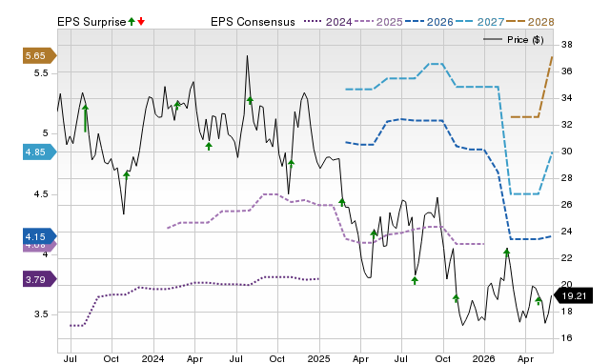Viewport: 610px width, 364px height.
Task: Click the green surprise arrow in May 2024
Action: click(209, 146)
